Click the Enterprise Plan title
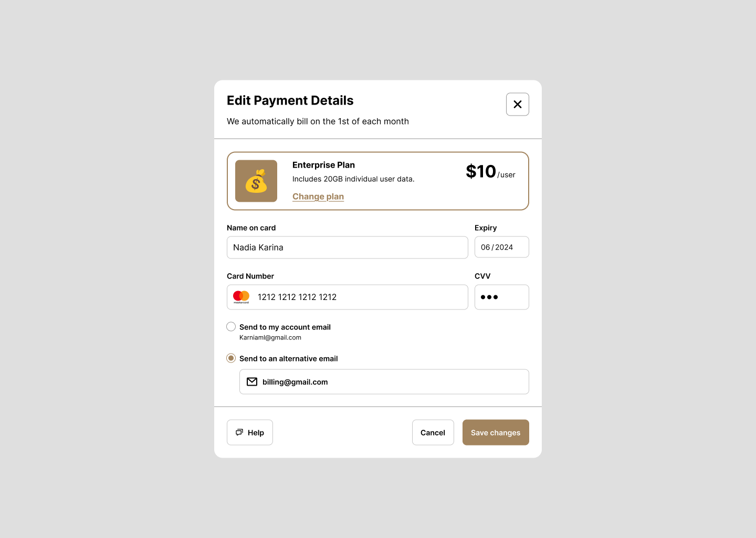The height and width of the screenshot is (538, 756). [x=323, y=165]
